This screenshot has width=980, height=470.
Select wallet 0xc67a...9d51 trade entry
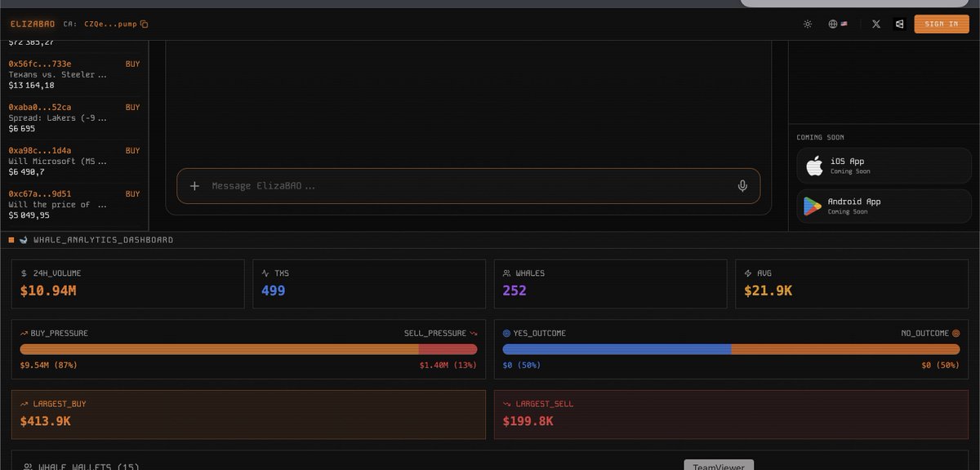point(74,205)
